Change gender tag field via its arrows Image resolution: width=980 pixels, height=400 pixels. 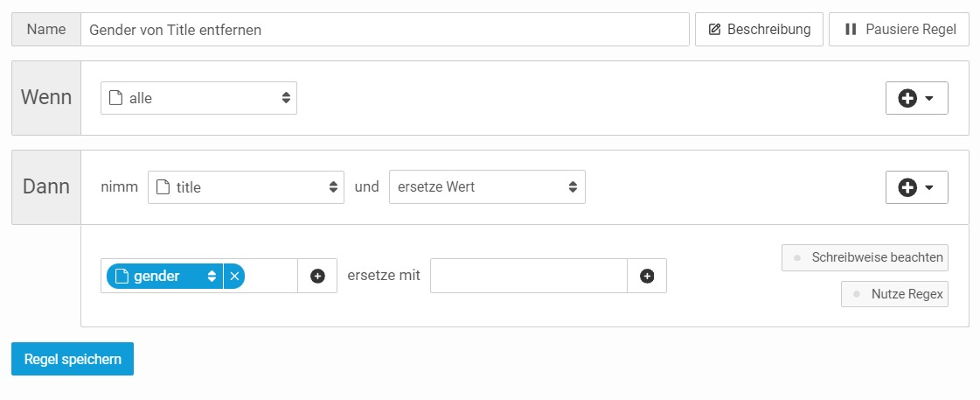[x=212, y=276]
